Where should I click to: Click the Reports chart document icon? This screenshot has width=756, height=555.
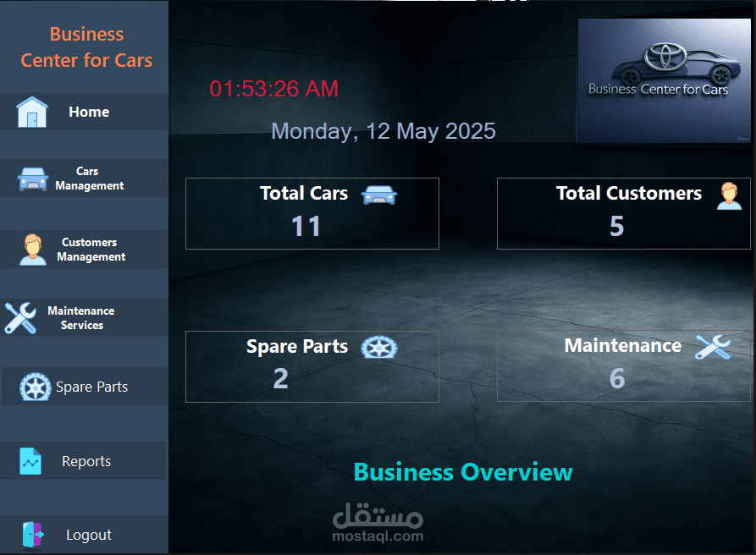[x=30, y=461]
